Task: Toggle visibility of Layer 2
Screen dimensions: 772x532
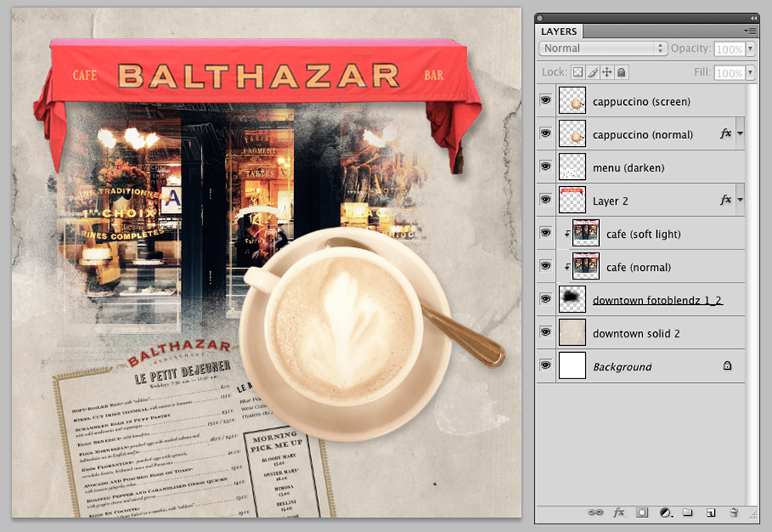Action: [546, 199]
